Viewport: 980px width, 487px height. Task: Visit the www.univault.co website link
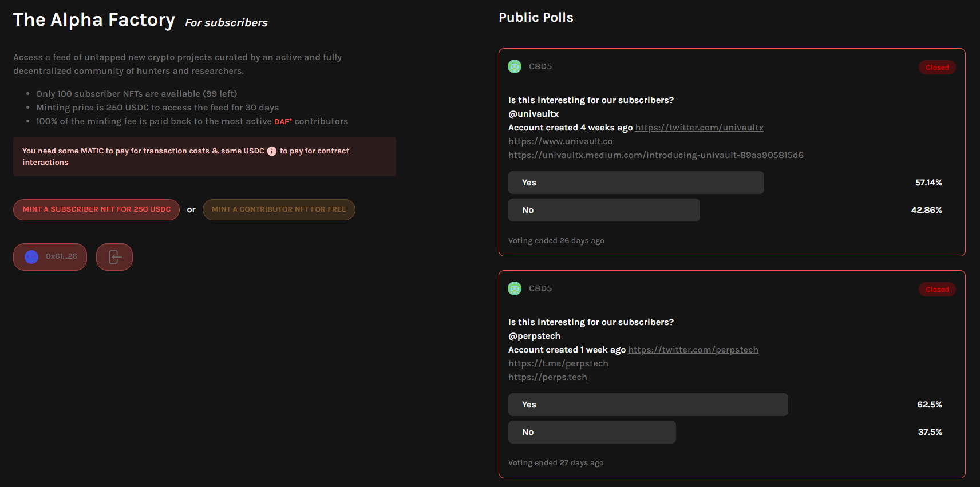(x=560, y=141)
